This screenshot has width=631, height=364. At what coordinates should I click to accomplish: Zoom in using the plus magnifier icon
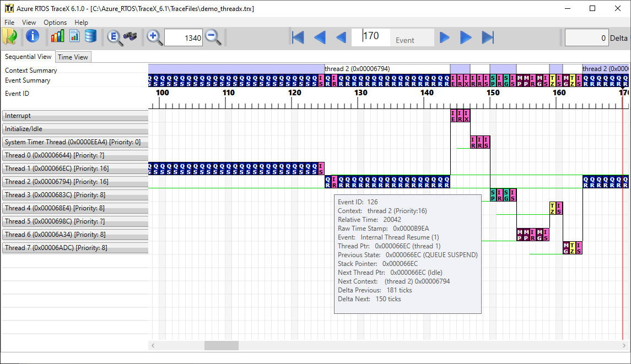point(154,37)
